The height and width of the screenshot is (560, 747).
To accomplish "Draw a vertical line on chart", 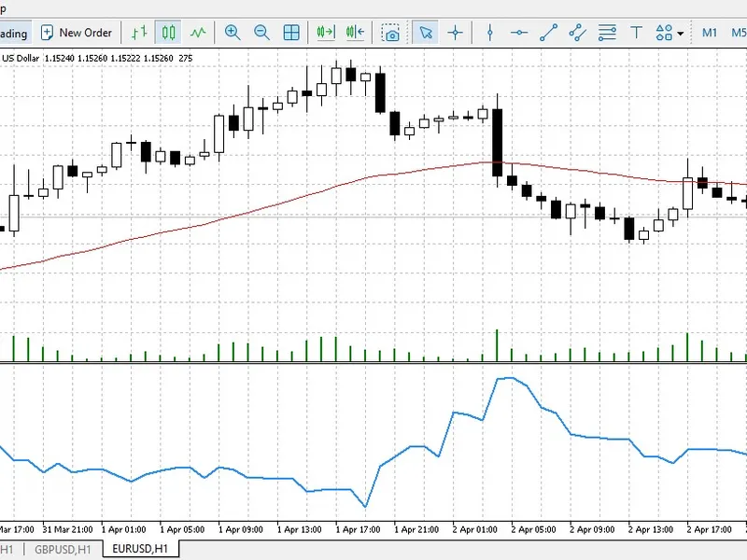I will [489, 33].
